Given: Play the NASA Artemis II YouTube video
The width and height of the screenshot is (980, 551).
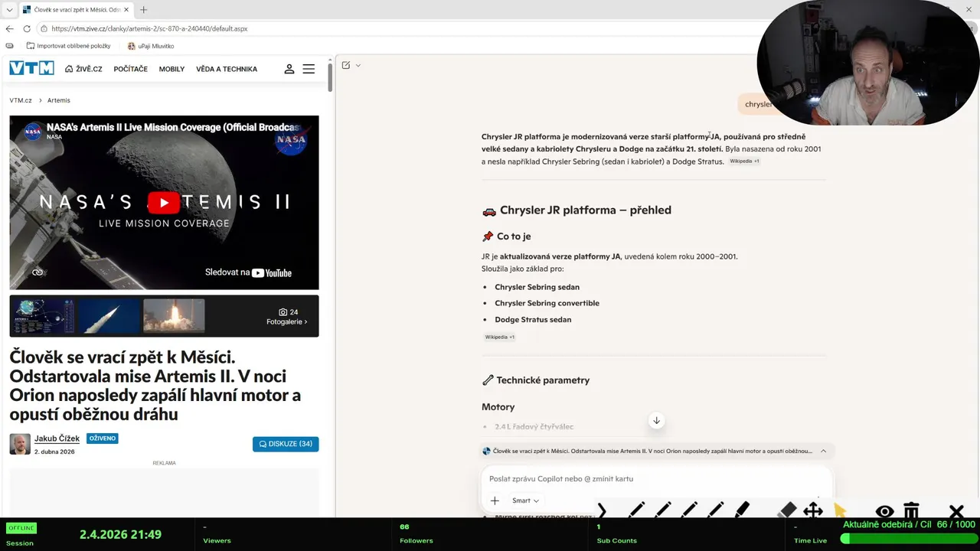Looking at the screenshot, I should 164,203.
